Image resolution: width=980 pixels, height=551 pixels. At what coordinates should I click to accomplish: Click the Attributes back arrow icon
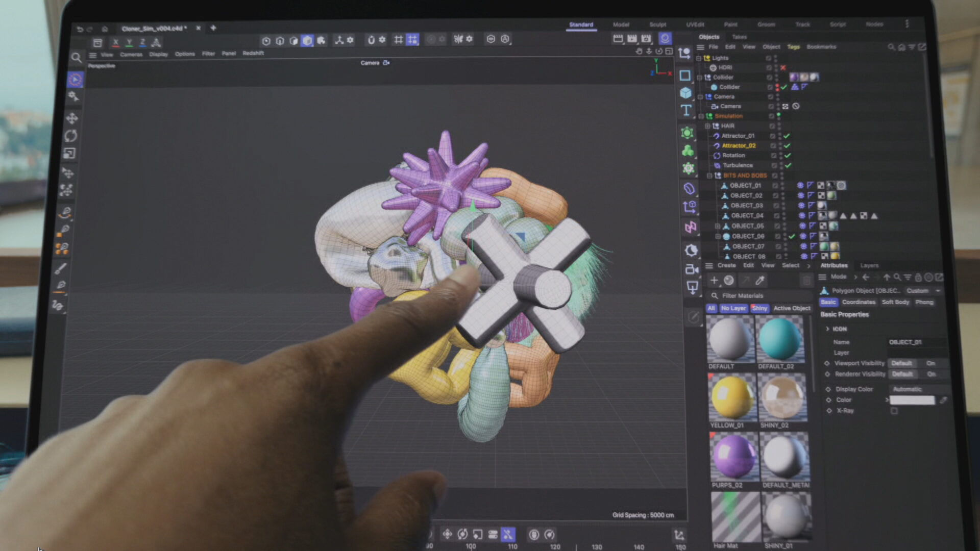(866, 277)
